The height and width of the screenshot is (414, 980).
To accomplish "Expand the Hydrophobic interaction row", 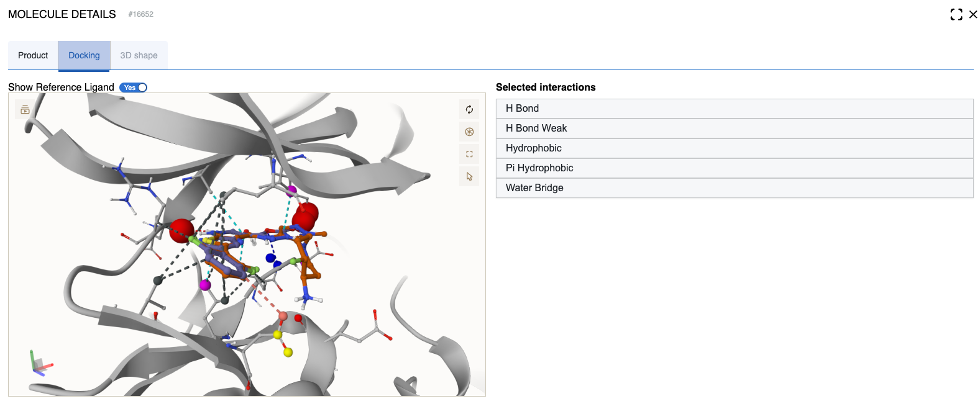I will point(734,148).
